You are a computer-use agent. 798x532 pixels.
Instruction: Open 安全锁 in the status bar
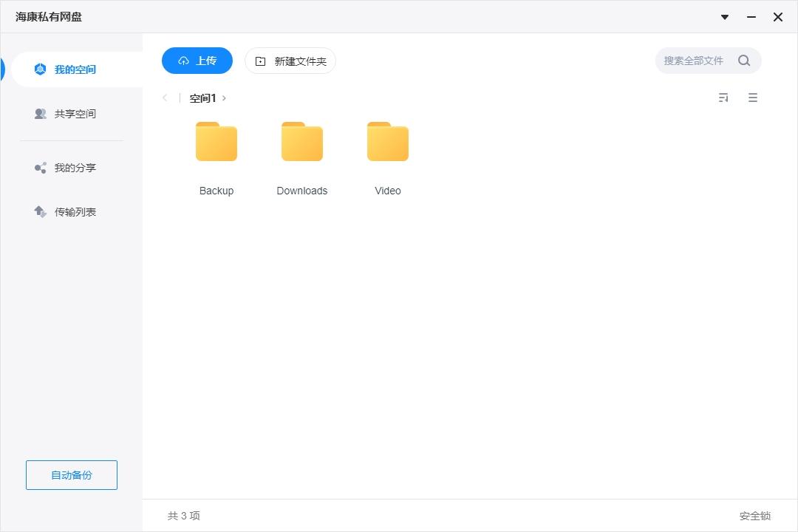[756, 515]
